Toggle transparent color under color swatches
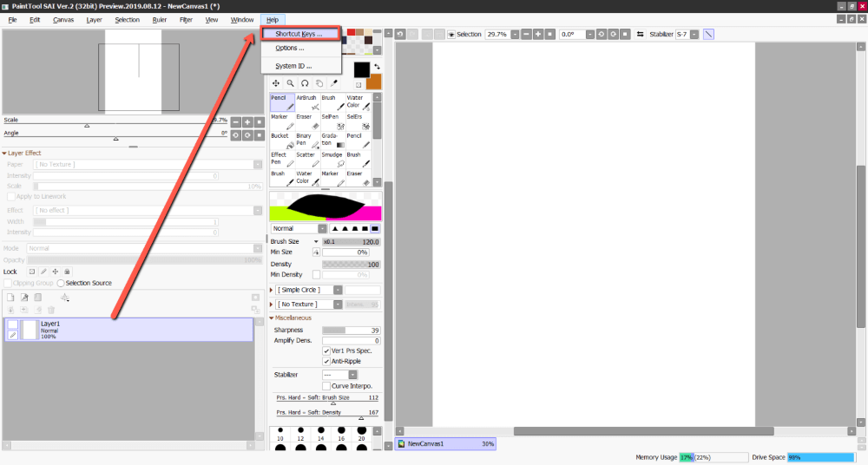 pos(358,85)
